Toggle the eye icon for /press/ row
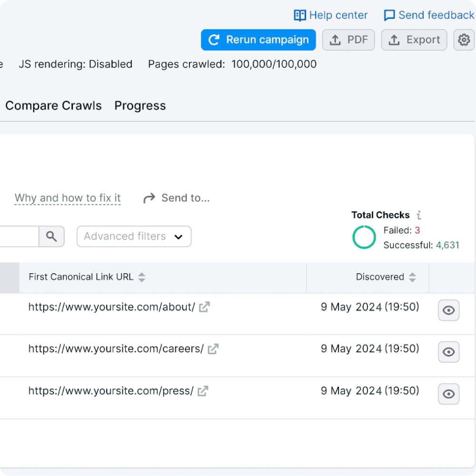This screenshot has height=476, width=476. pos(448,394)
